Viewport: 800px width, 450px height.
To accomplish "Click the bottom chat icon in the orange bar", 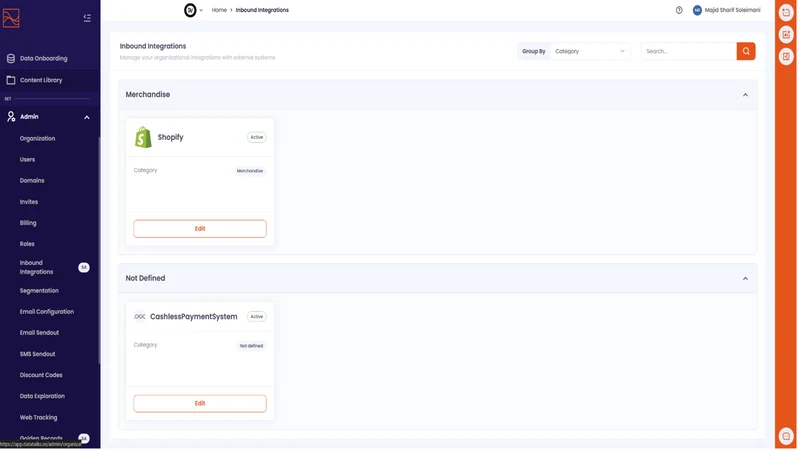I will 786,436.
